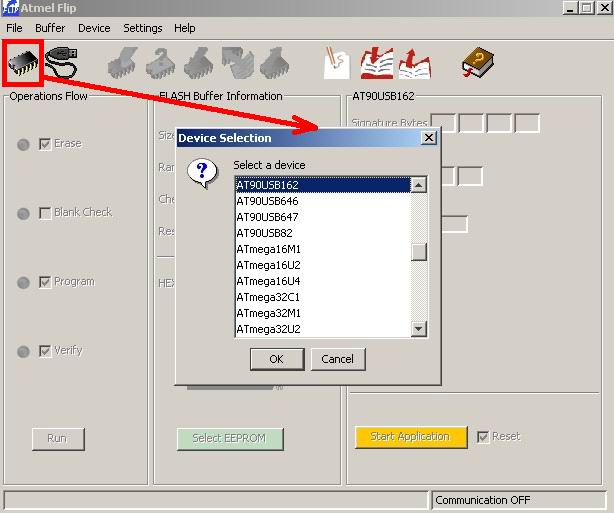Confirm device selection with OK

277,359
